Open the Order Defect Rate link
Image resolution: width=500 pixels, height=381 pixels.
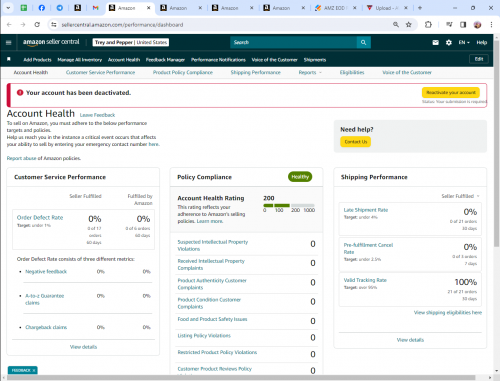click(40, 217)
